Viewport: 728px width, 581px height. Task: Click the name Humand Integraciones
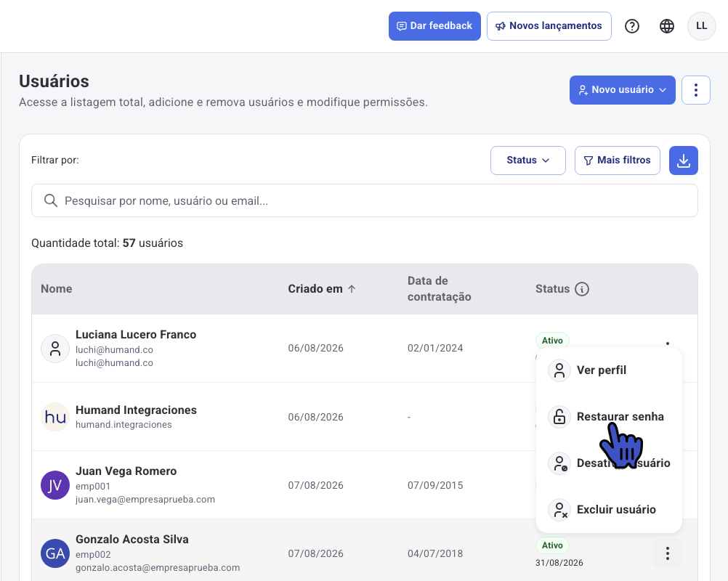click(x=136, y=410)
